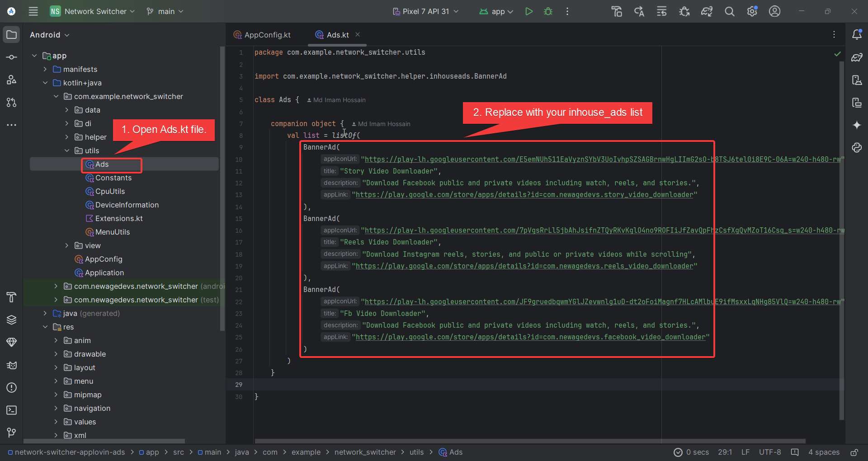Open the hamburger main menu
The width and height of the screenshot is (868, 461).
click(33, 11)
